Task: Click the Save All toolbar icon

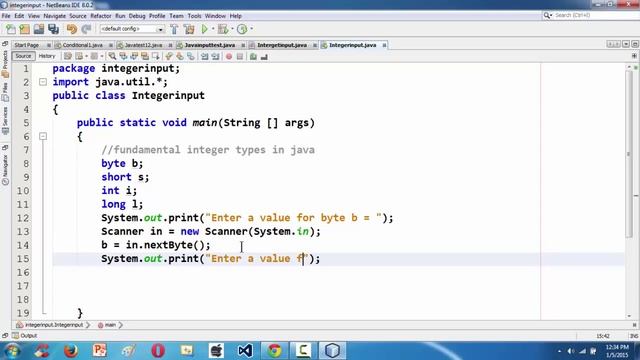Action: (53, 29)
